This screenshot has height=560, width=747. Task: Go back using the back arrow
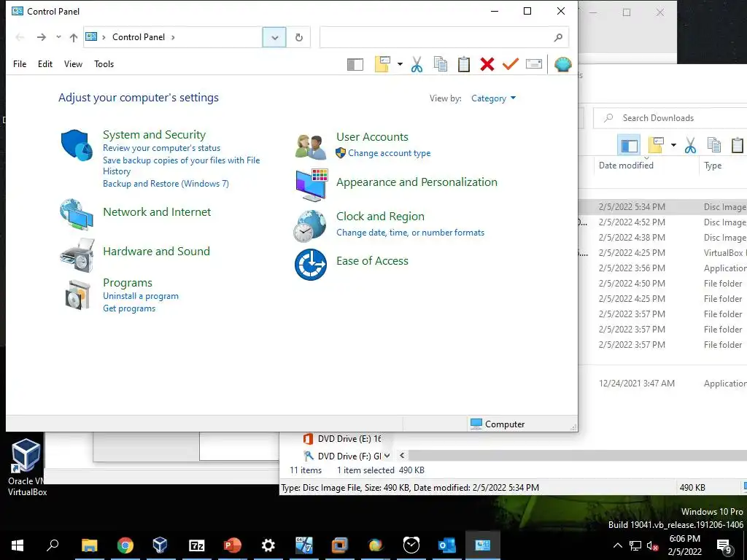(x=20, y=37)
